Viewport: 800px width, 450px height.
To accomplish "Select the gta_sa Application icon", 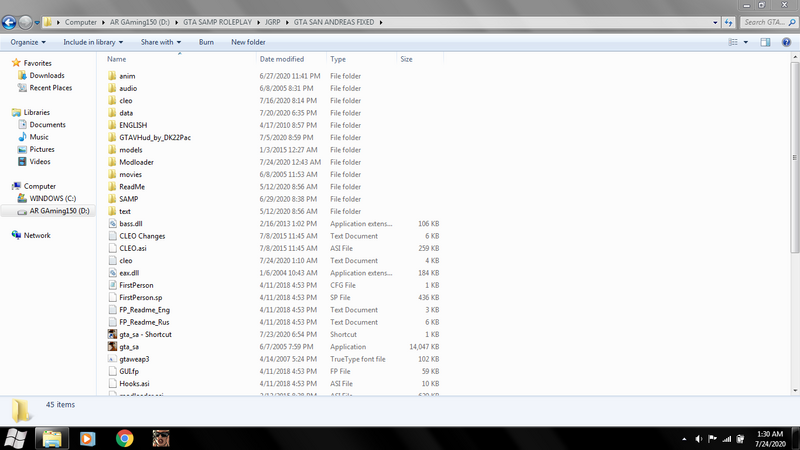I will 112,347.
